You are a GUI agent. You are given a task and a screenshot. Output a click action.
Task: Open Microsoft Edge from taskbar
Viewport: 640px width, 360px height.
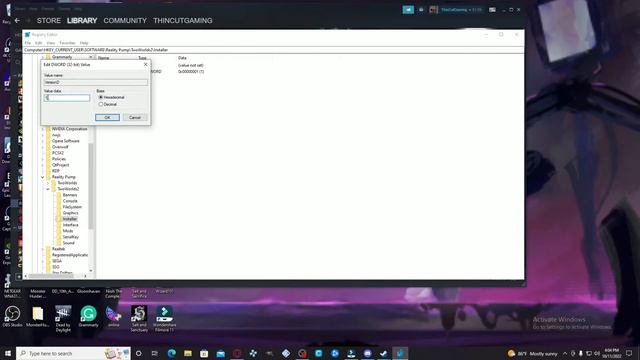[x=171, y=353]
